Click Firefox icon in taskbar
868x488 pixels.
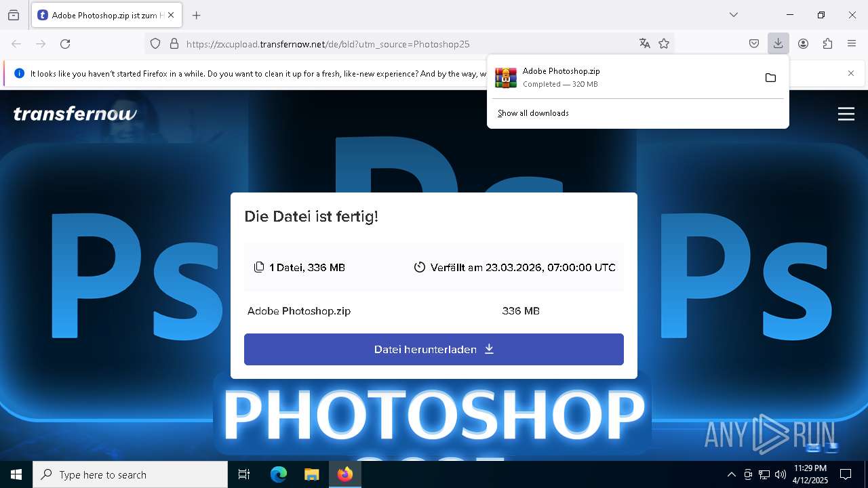[x=345, y=474]
